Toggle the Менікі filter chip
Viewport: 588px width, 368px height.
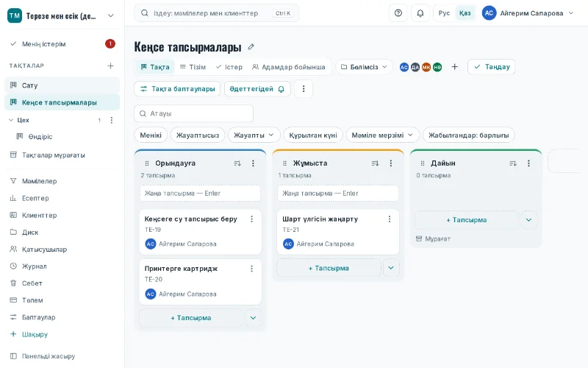[x=151, y=135]
